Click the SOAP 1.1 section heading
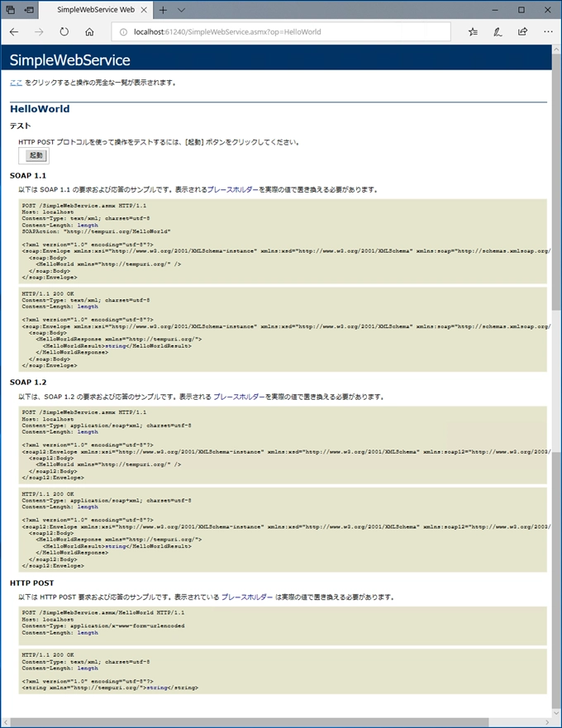Image resolution: width=562 pixels, height=728 pixels. tap(28, 175)
